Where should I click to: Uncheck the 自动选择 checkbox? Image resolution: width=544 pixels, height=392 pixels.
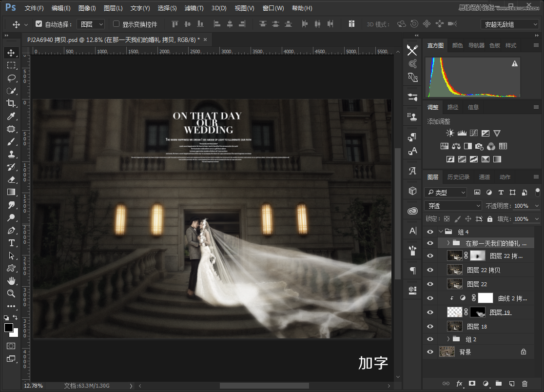39,24
